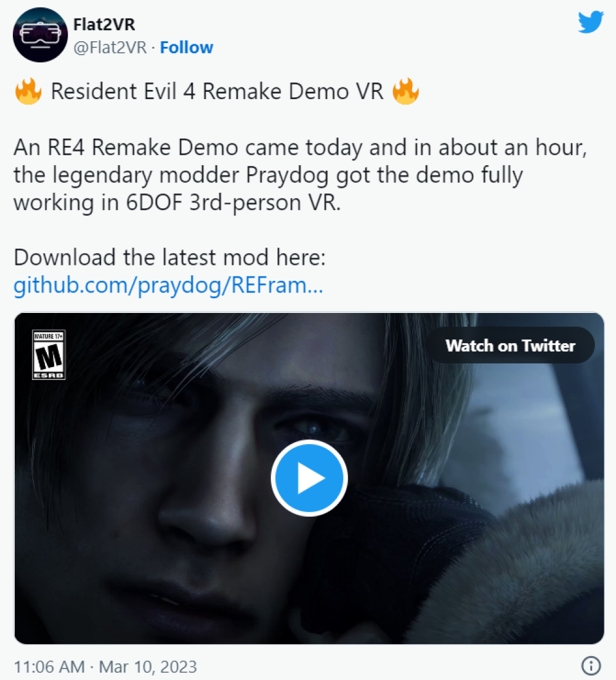Click the Flat2VR display name
This screenshot has height=680, width=616.
coord(104,24)
